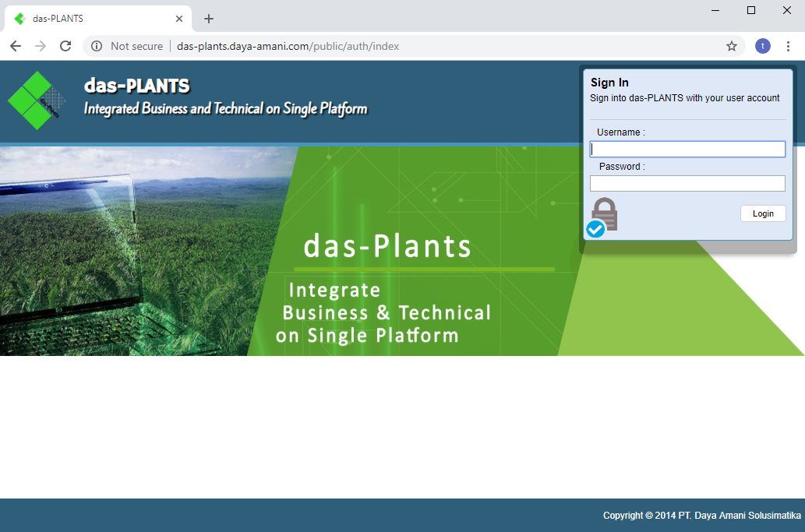Viewport: 805px width, 532px height.
Task: Focus the Username input field
Action: click(x=687, y=149)
